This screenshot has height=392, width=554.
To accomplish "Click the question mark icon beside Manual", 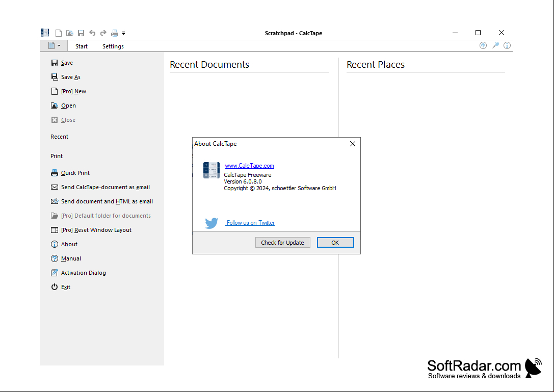I will coord(55,259).
